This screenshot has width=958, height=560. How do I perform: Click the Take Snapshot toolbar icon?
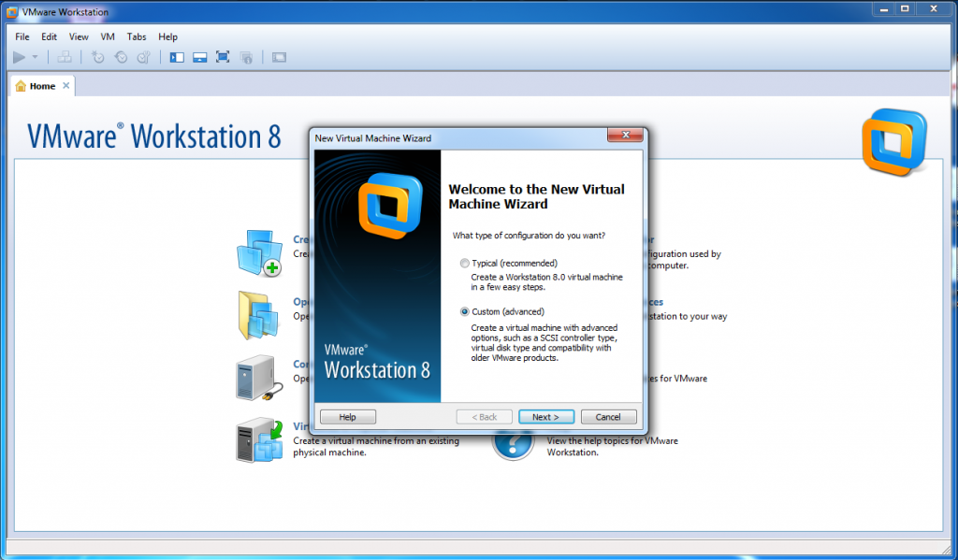97,57
